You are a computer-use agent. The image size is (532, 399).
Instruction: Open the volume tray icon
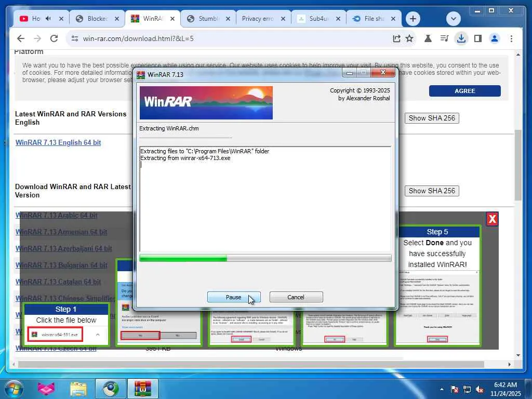pos(480,389)
